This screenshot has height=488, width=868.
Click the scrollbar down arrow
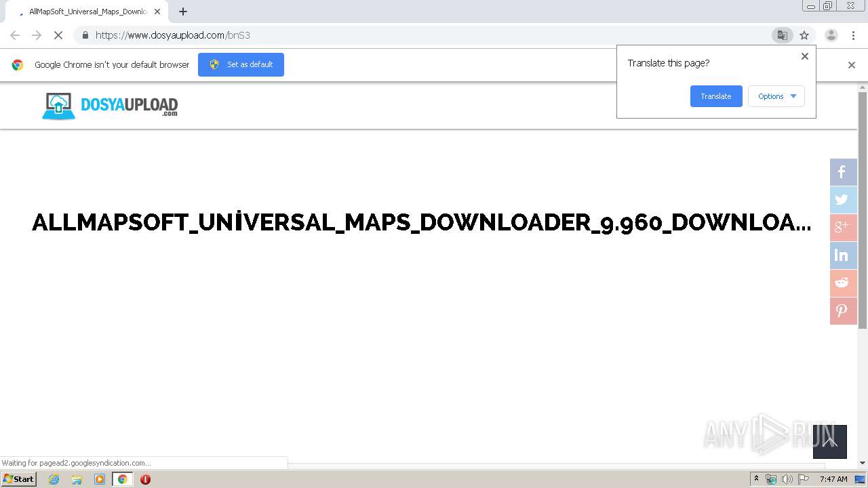[x=863, y=463]
